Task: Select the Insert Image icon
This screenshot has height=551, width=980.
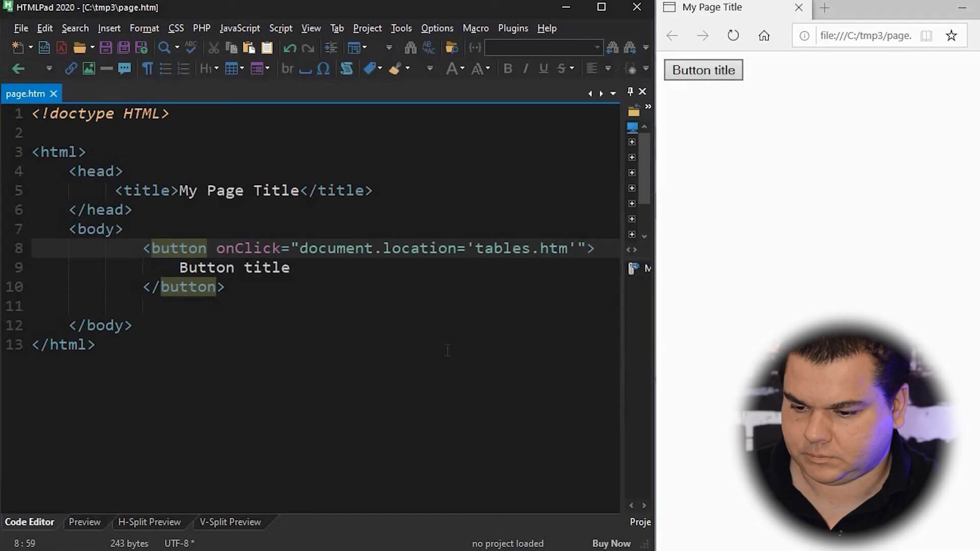Action: click(x=89, y=68)
